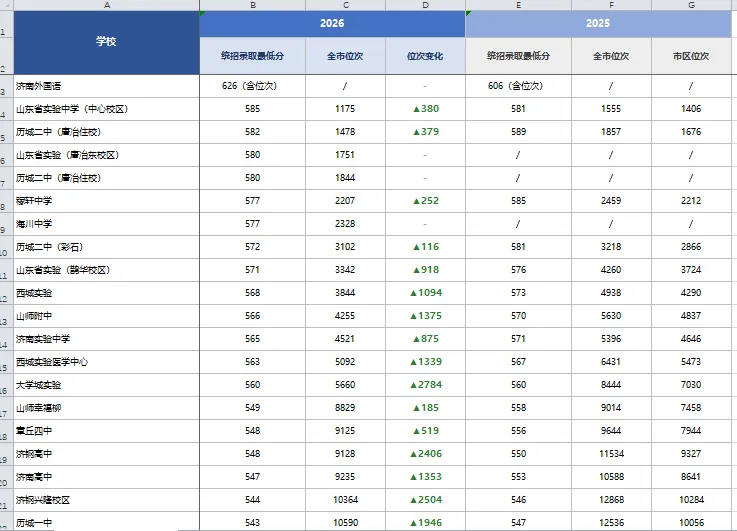Select the cell 606（含位次）
This screenshot has height=531, width=737.
(x=518, y=86)
